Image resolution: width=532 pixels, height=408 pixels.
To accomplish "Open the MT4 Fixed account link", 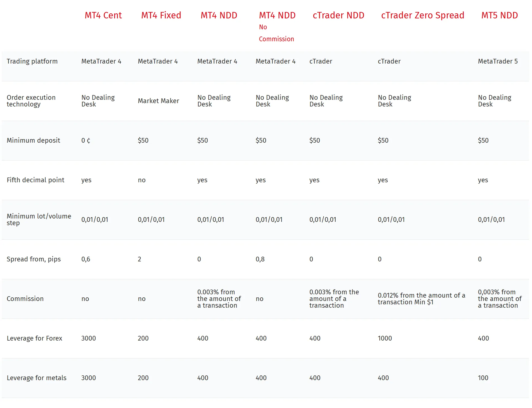I will click(x=161, y=15).
